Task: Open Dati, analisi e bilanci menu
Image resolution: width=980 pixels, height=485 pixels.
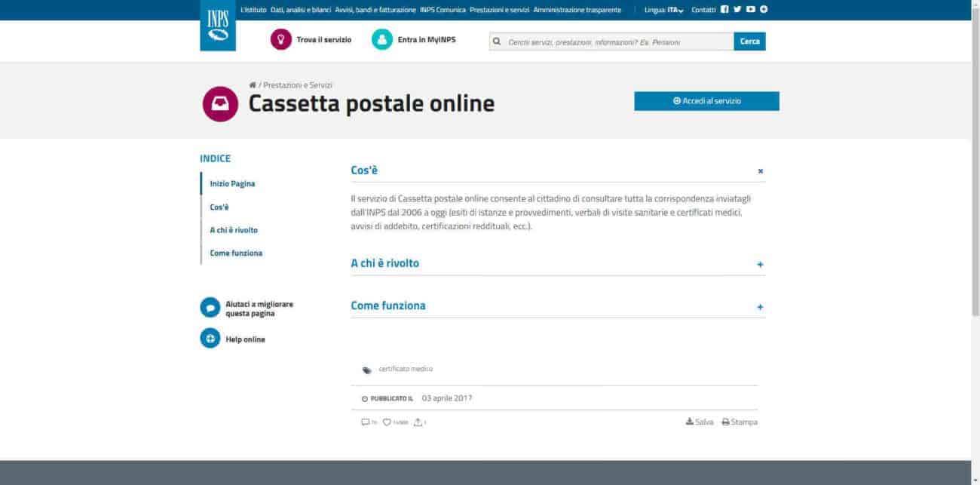Action: 301,10
